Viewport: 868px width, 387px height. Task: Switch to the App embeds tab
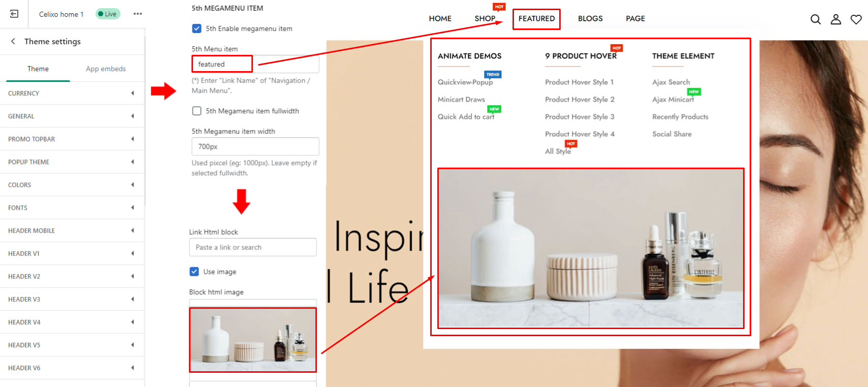pyautogui.click(x=106, y=69)
